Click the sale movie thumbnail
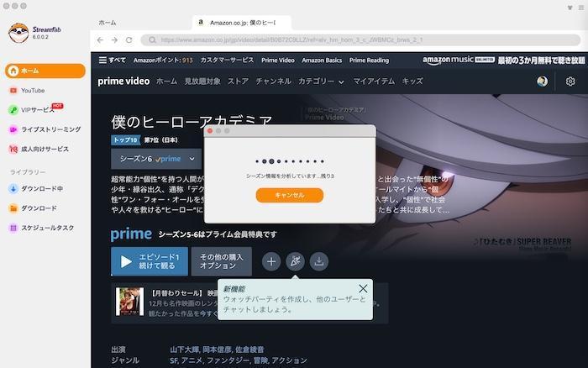 (129, 302)
